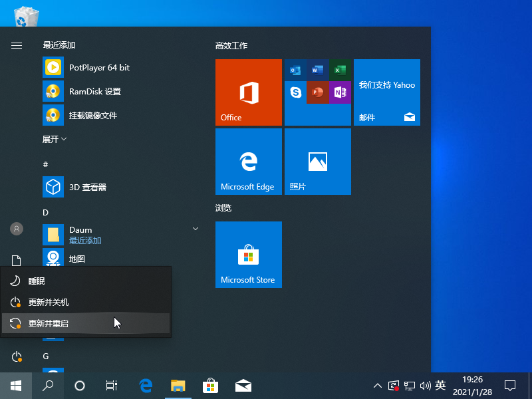532x399 pixels.
Task: Launch RamDisk 设置 app
Action: (x=94, y=91)
